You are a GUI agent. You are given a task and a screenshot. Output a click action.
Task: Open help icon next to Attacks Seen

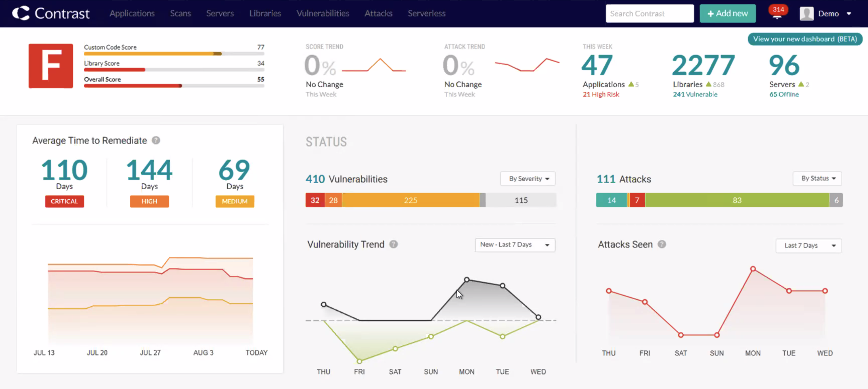point(662,244)
